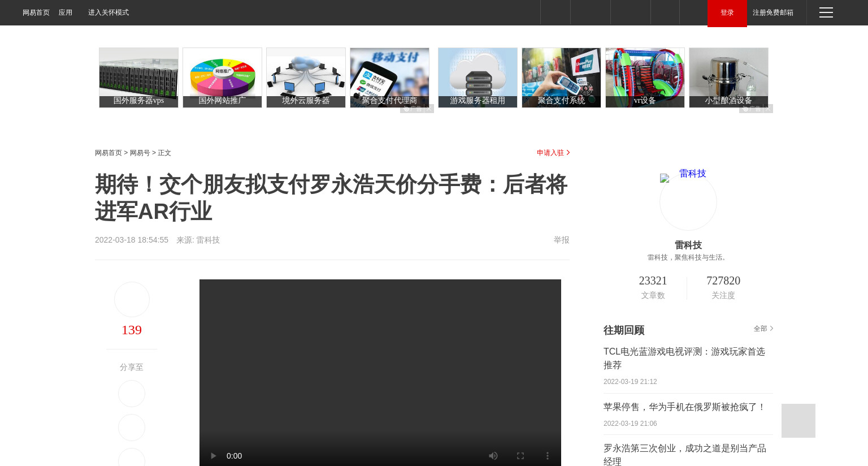
Task: Click the 雷科技 author name in sidebar
Action: [688, 245]
